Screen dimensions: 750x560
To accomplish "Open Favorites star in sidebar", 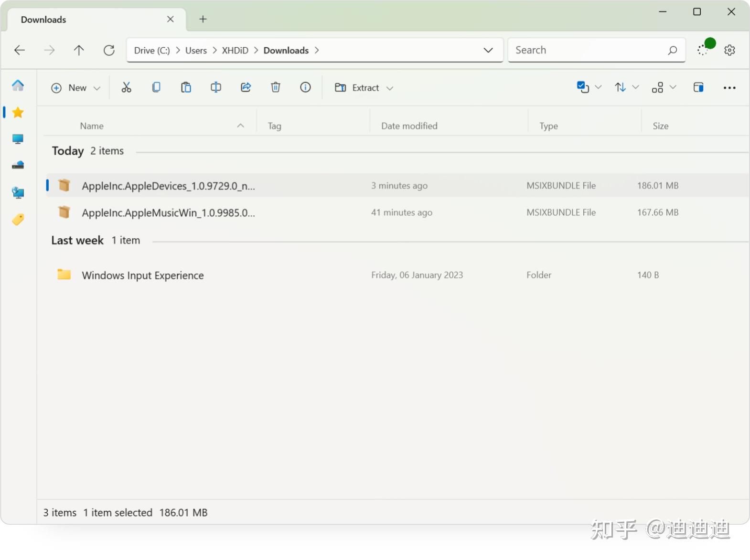I will click(18, 112).
